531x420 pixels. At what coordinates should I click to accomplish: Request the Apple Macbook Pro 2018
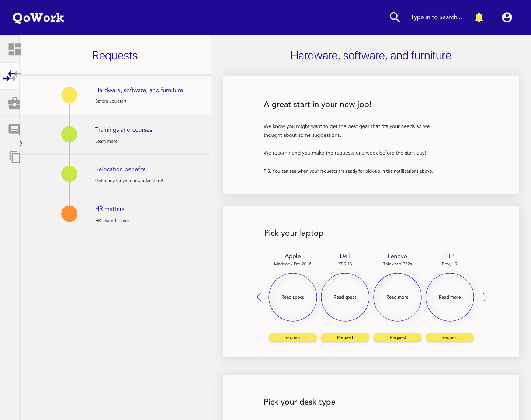pos(292,337)
